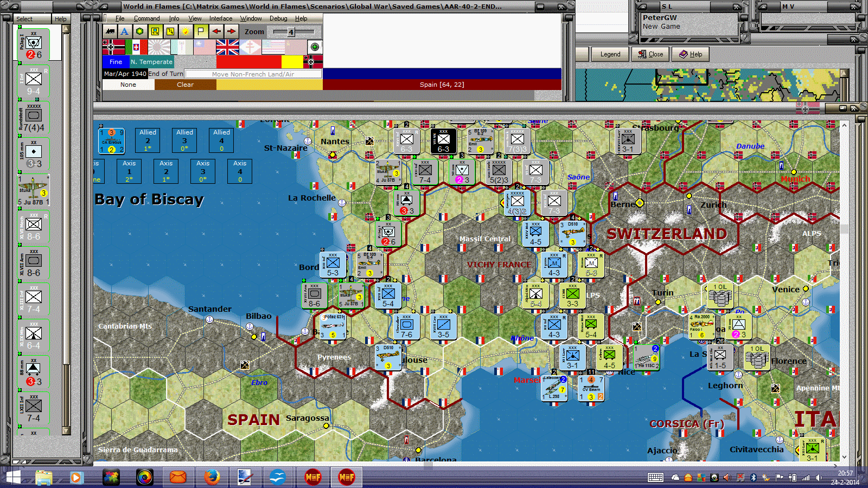Toggle the white flag toolbar button
Image resolution: width=868 pixels, height=488 pixels.
click(x=201, y=31)
